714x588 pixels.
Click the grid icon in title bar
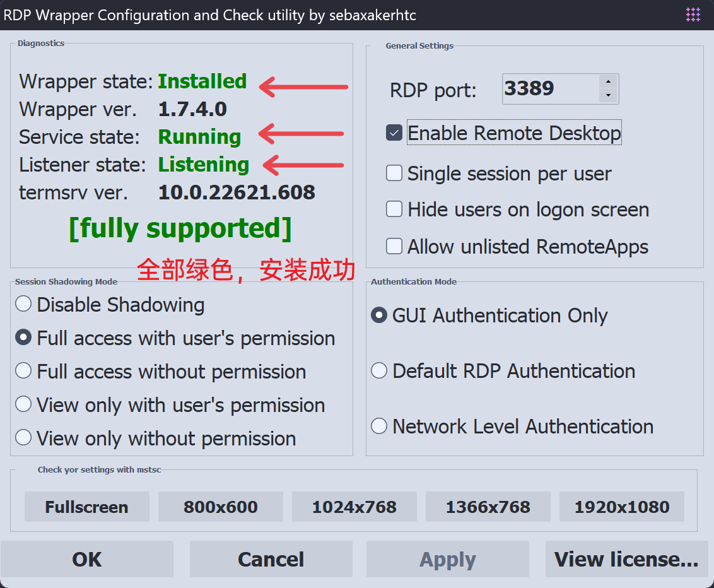point(693,15)
